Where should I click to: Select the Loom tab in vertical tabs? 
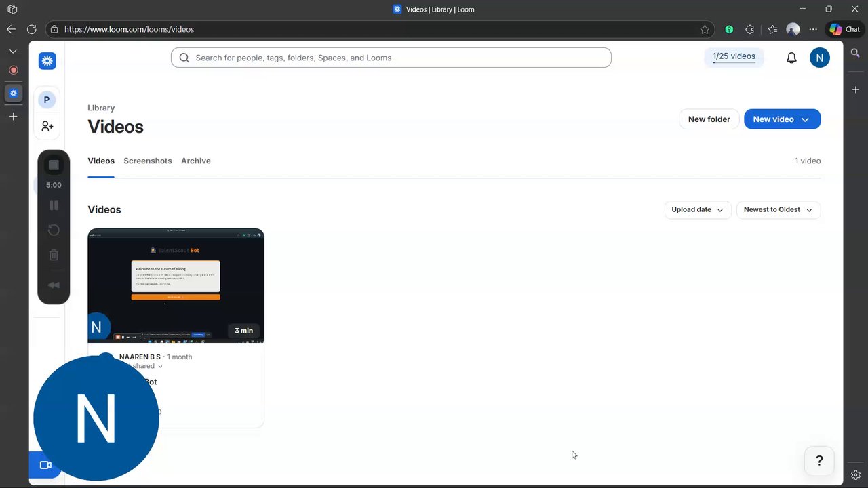(x=13, y=93)
